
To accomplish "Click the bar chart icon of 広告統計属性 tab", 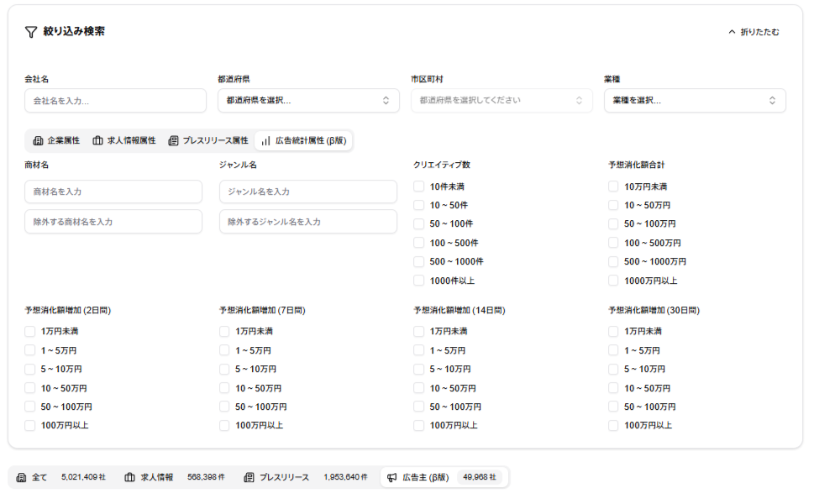I will coord(265,140).
